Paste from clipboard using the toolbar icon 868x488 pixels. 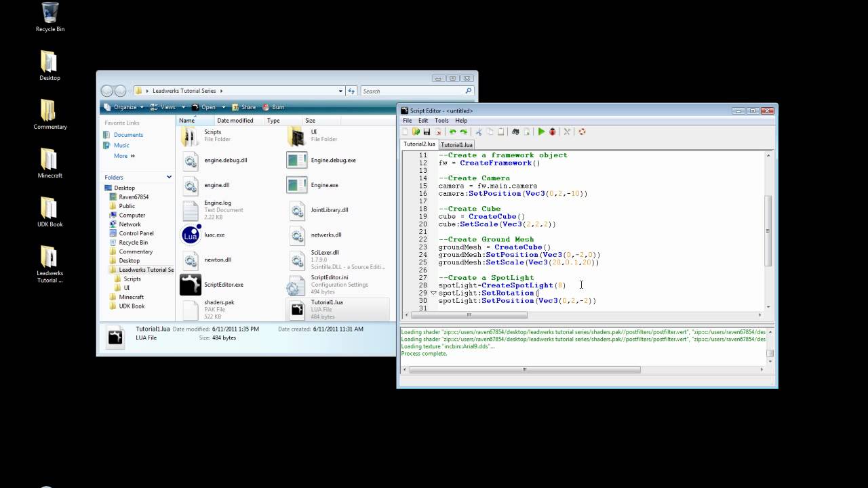click(x=501, y=131)
